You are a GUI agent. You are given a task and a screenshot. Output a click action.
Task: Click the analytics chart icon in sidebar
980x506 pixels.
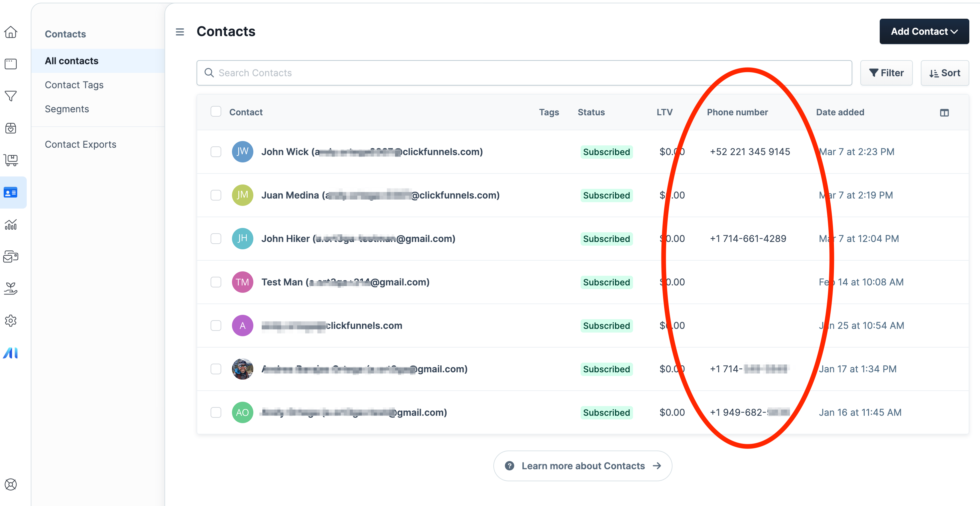coord(11,225)
